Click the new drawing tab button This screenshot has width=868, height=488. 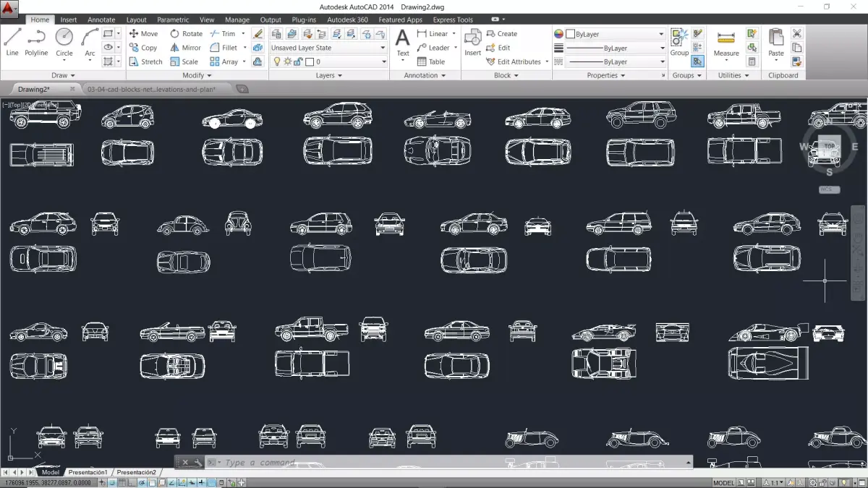[242, 89]
